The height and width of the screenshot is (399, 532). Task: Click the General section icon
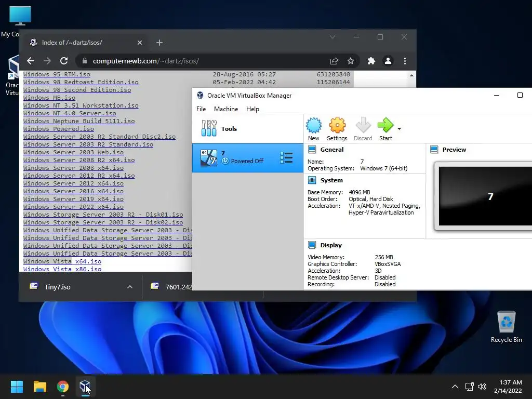(312, 150)
